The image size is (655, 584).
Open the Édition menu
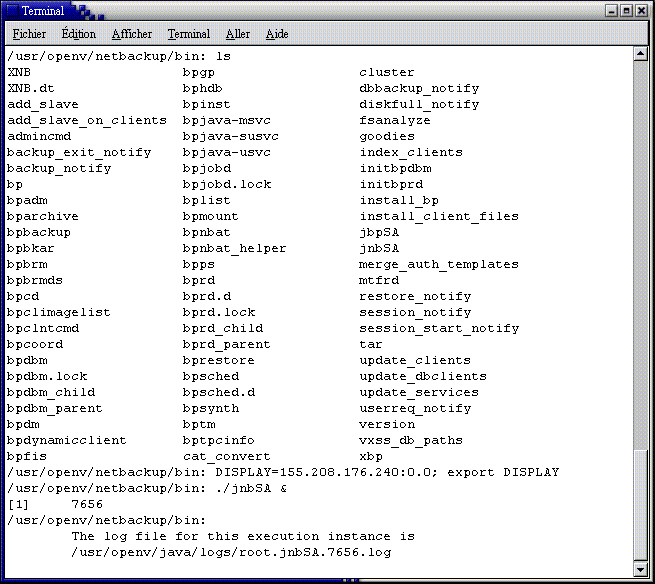tap(79, 34)
